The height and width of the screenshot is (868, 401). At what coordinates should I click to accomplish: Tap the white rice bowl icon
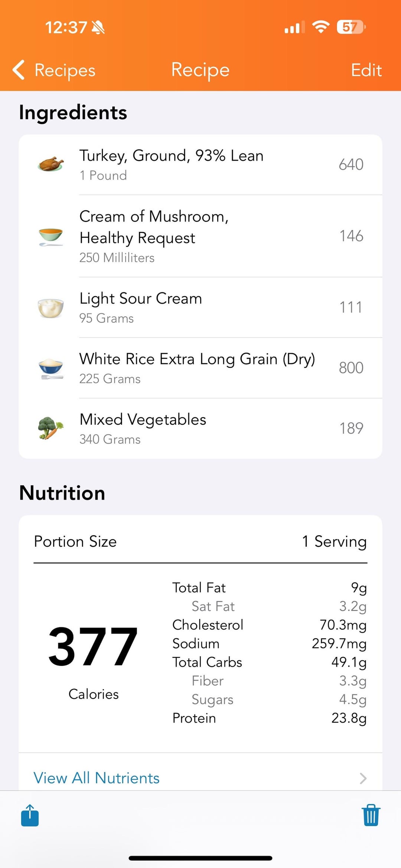point(51,368)
